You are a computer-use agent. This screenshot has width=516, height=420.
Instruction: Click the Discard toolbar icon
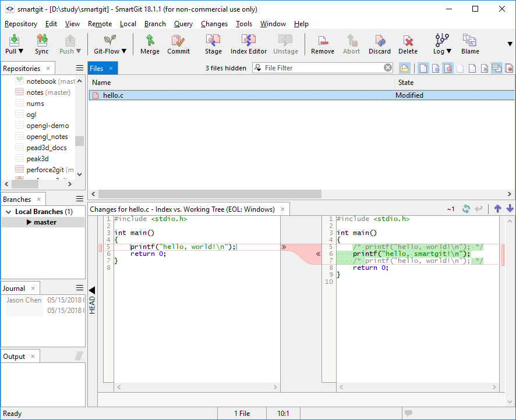click(380, 44)
